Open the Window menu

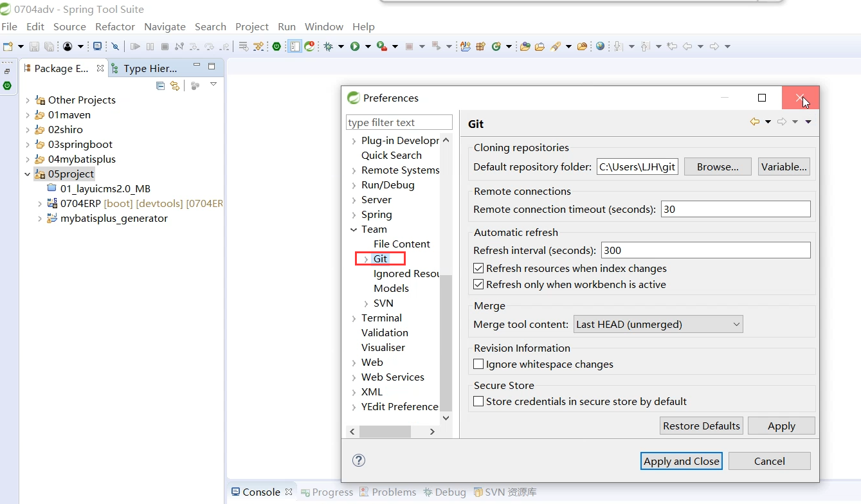tap(324, 26)
